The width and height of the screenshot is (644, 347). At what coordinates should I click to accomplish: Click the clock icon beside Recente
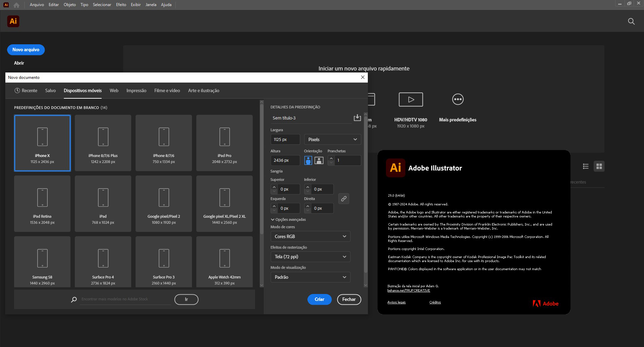[17, 91]
